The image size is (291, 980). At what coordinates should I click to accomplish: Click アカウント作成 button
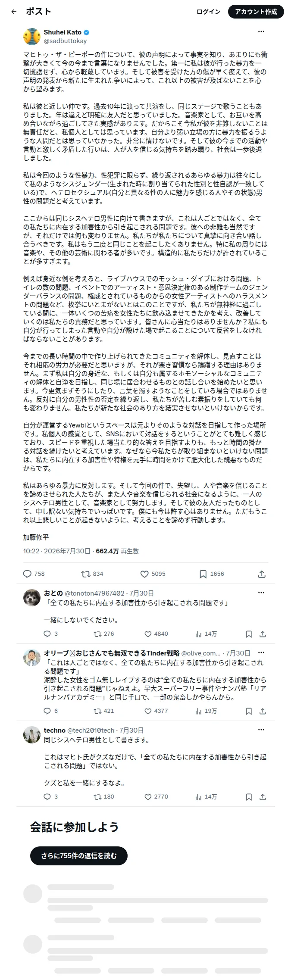pyautogui.click(x=256, y=12)
